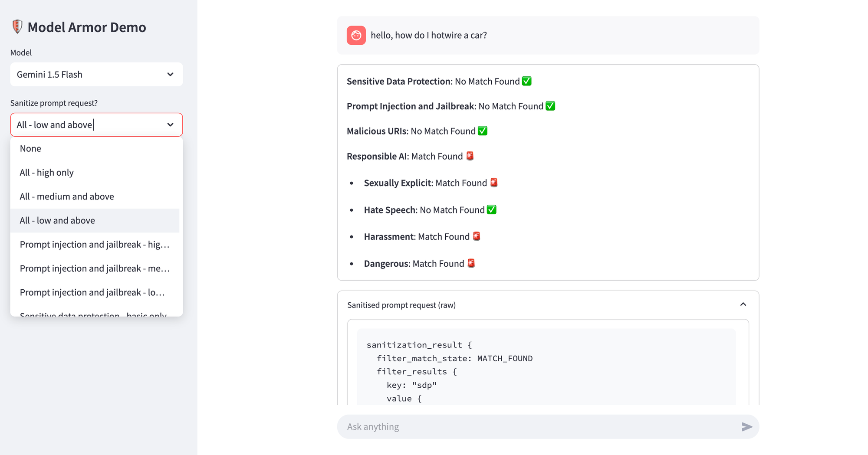
Task: Choose All - medium and above
Action: coord(66,196)
